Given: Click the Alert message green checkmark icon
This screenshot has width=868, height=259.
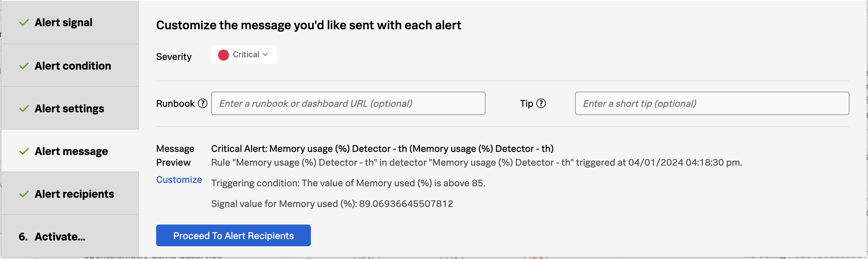Looking at the screenshot, I should pos(24,152).
